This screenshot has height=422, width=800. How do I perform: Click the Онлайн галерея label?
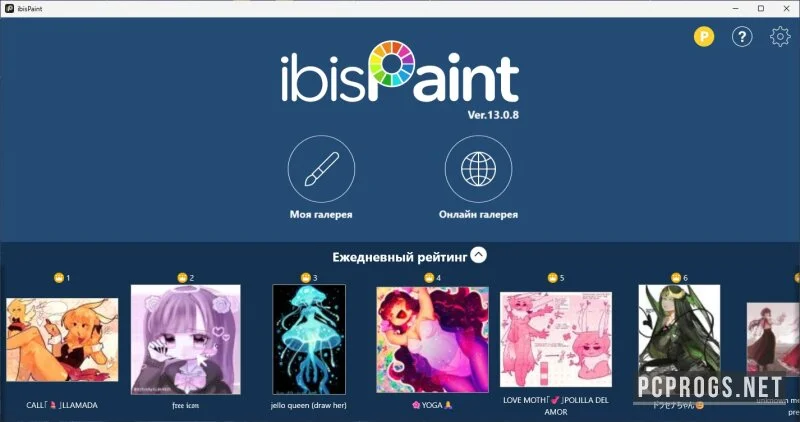tap(478, 215)
